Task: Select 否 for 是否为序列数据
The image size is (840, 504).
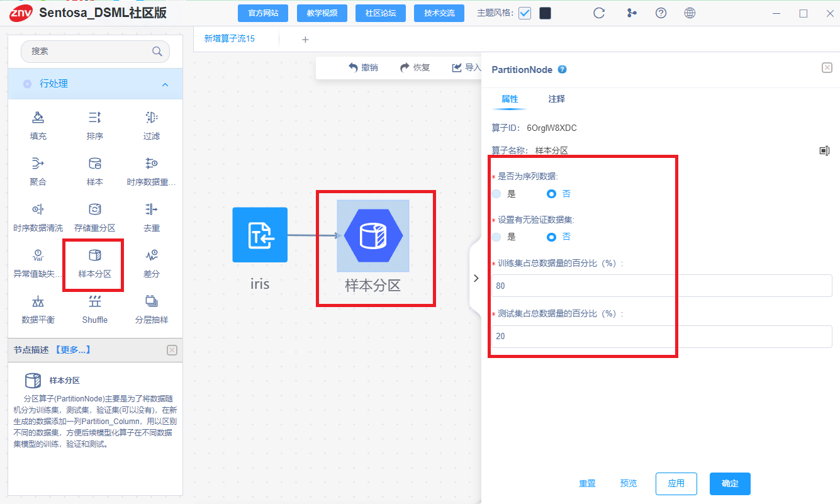Action: pyautogui.click(x=552, y=194)
